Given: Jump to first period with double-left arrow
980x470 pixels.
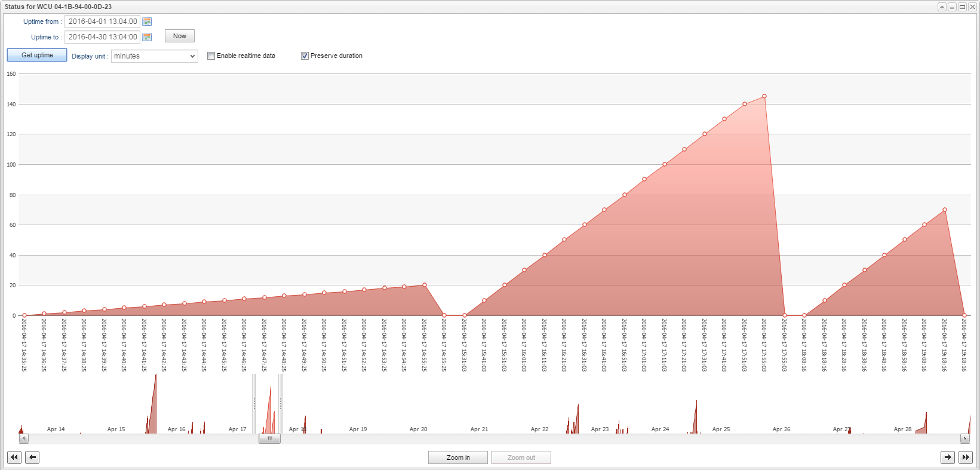Looking at the screenshot, I should [14, 457].
